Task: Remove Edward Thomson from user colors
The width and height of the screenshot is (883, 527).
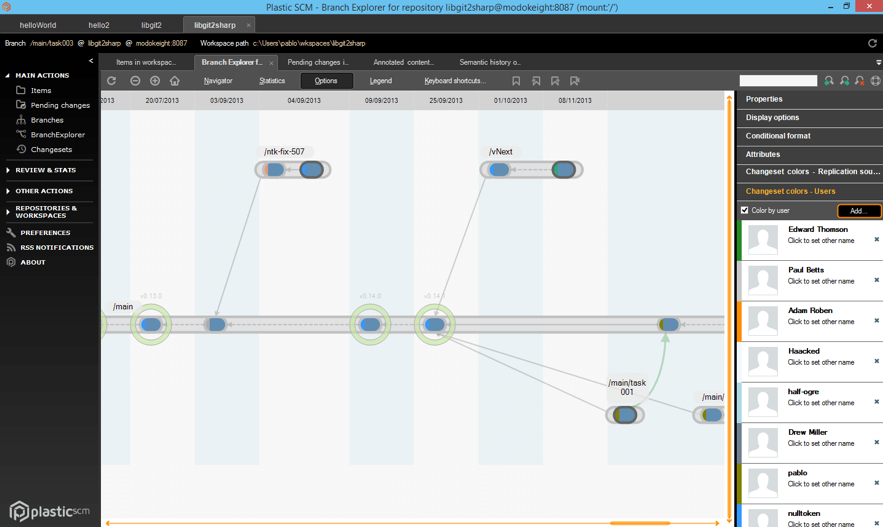Action: (x=876, y=239)
